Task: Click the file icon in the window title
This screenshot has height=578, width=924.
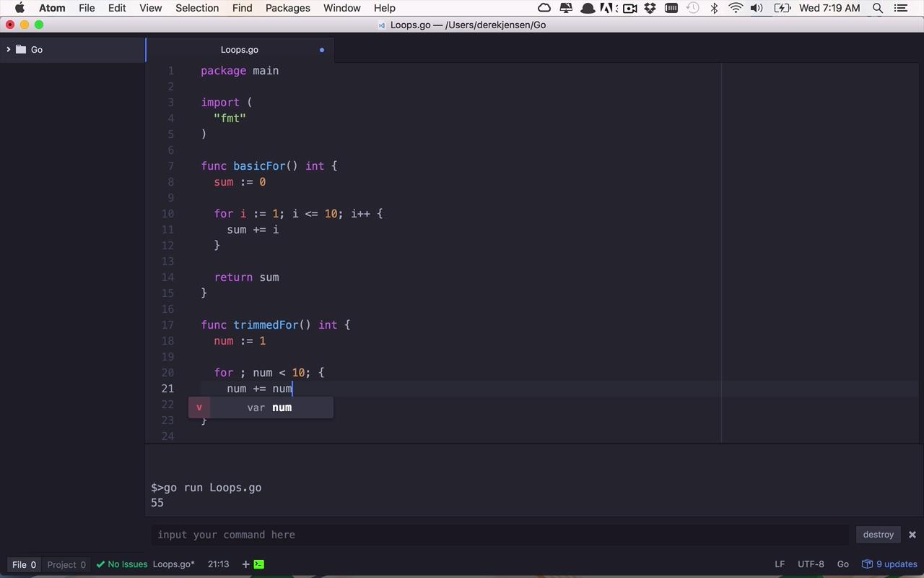Action: coord(382,25)
